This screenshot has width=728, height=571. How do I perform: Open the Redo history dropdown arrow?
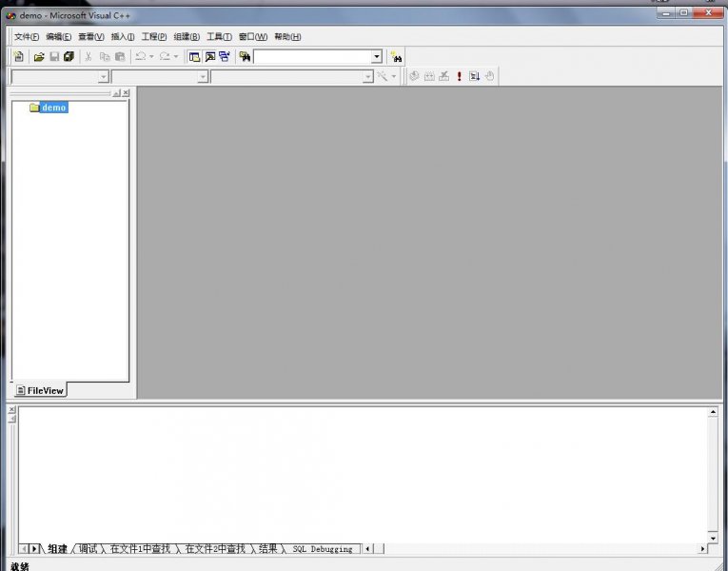(x=175, y=57)
